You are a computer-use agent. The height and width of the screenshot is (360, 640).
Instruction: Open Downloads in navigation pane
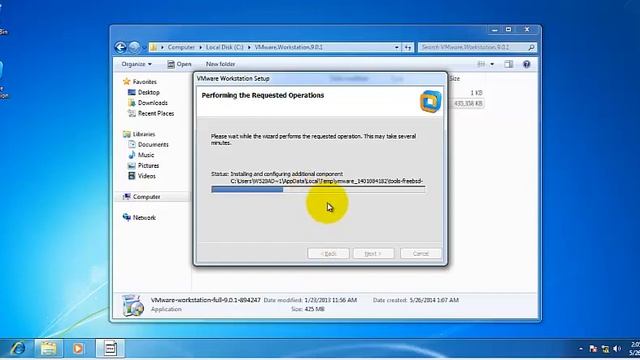148,103
